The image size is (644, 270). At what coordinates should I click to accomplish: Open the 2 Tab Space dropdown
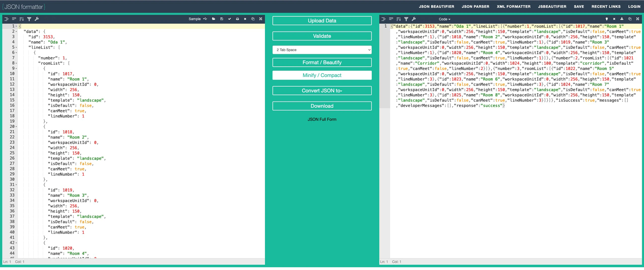(x=322, y=50)
